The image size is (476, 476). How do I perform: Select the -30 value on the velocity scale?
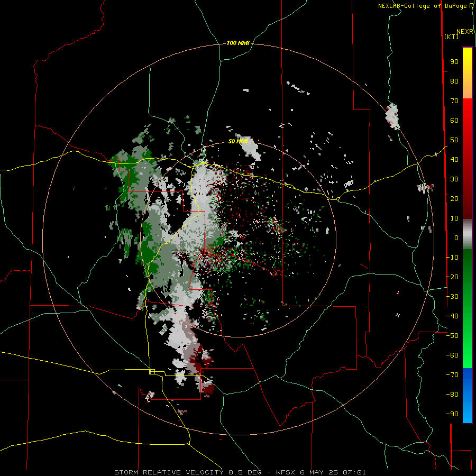[452, 297]
